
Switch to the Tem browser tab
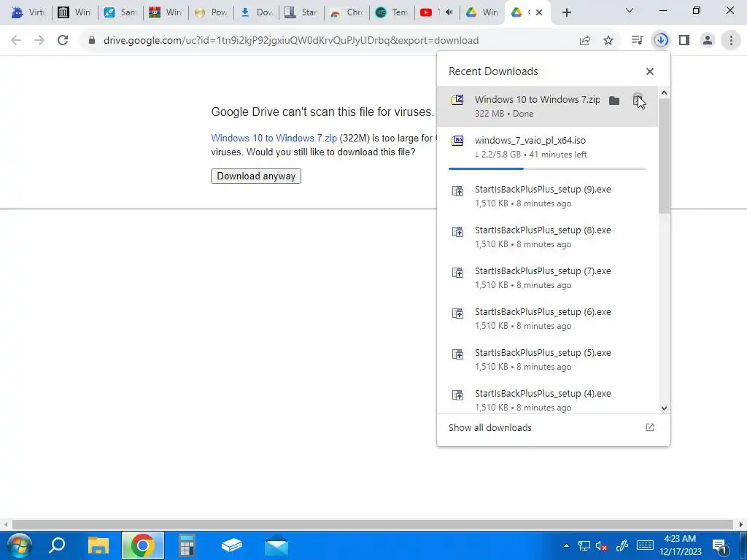pyautogui.click(x=392, y=12)
